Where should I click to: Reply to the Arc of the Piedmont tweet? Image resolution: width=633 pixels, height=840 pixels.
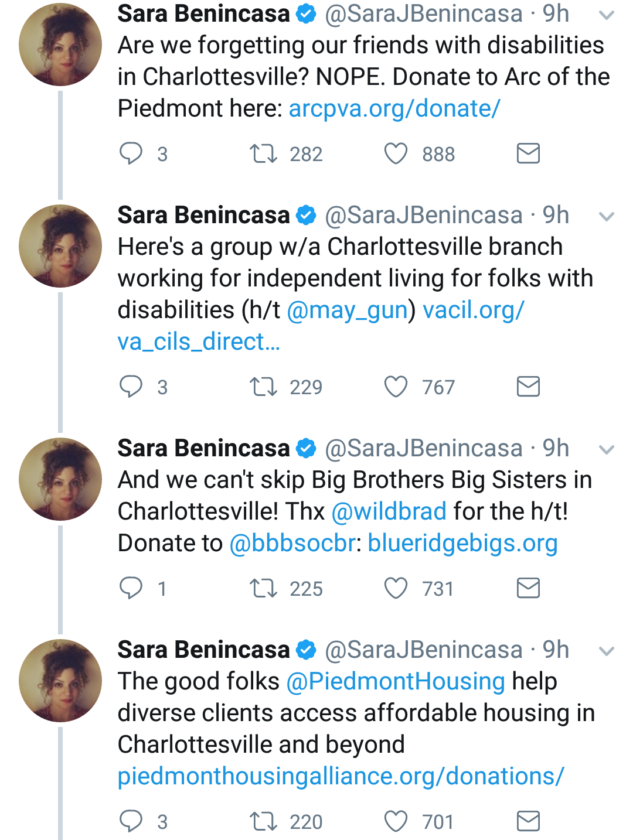click(131, 153)
